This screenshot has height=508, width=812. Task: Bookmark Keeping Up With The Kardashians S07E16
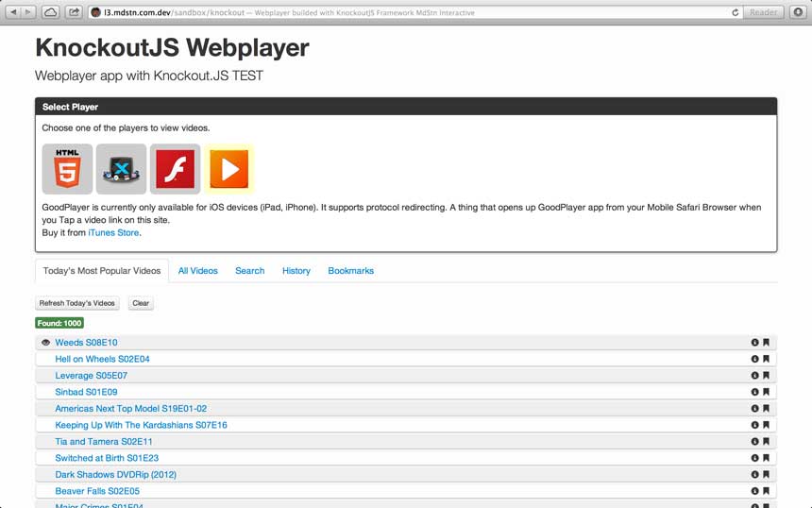pos(766,425)
